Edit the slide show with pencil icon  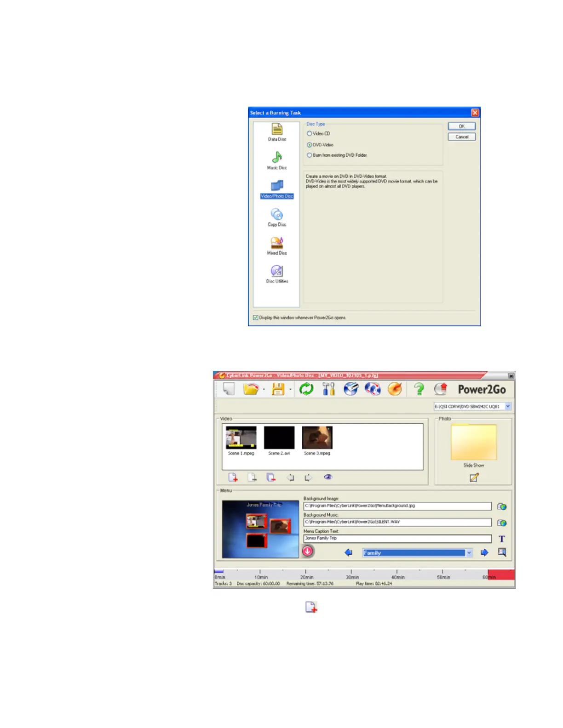pos(474,478)
